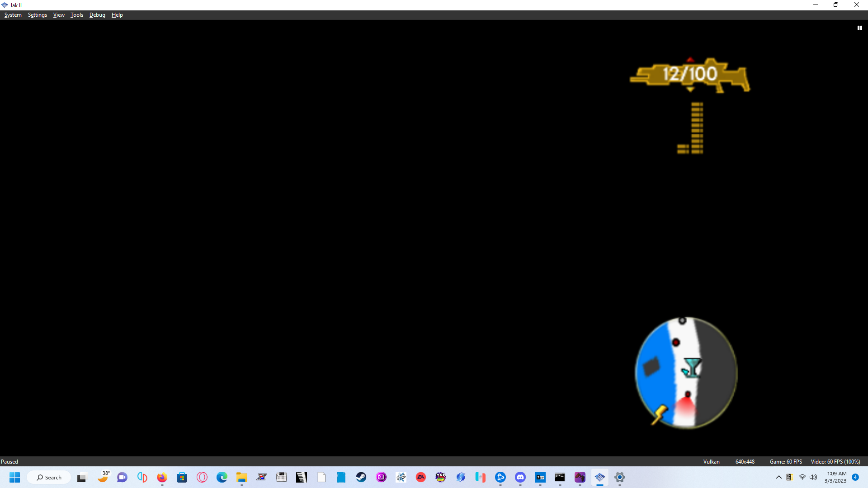The height and width of the screenshot is (488, 868).
Task: Open the Tools menu
Action: [x=76, y=15]
